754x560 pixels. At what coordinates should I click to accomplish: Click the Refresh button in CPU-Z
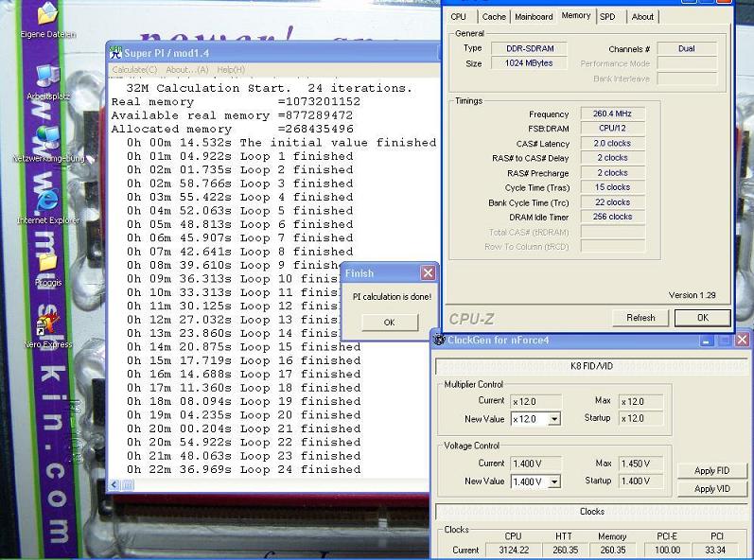[x=640, y=318]
